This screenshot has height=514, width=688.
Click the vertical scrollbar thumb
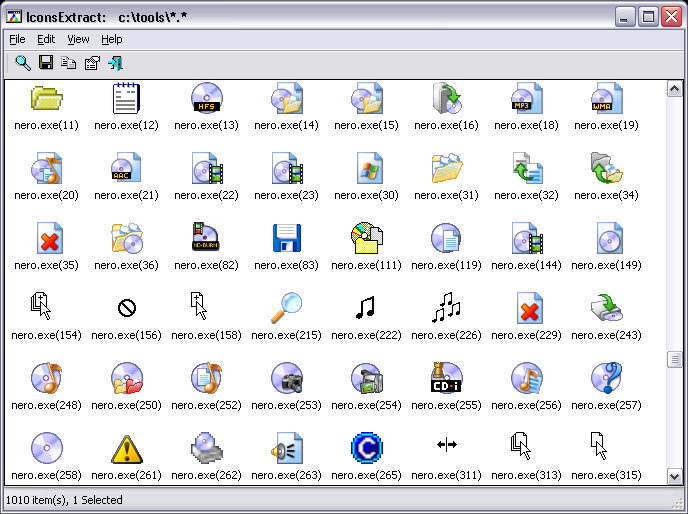(x=674, y=360)
